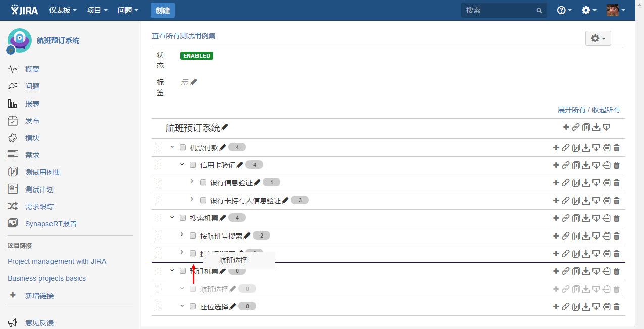
Task: Click the test case icon in 预订机票 row
Action: pyautogui.click(x=576, y=271)
